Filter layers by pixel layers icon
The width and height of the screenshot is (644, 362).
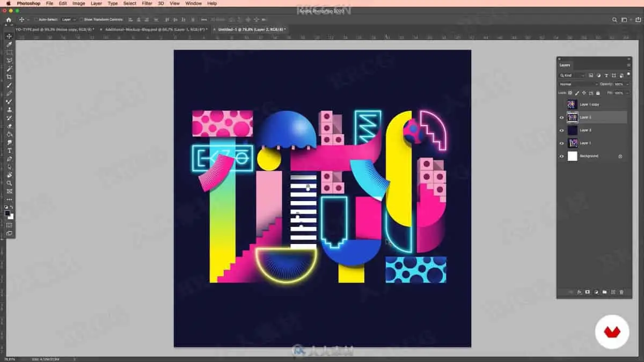coord(591,76)
